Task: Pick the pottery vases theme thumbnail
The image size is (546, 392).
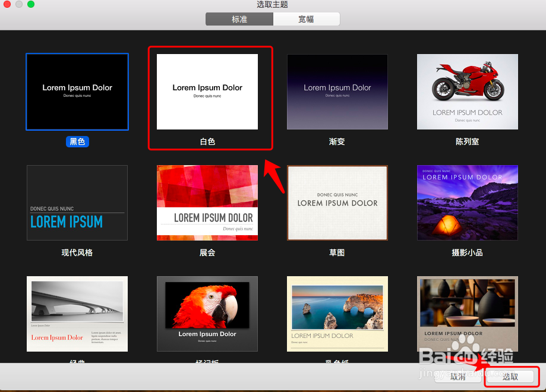Action: point(468,314)
